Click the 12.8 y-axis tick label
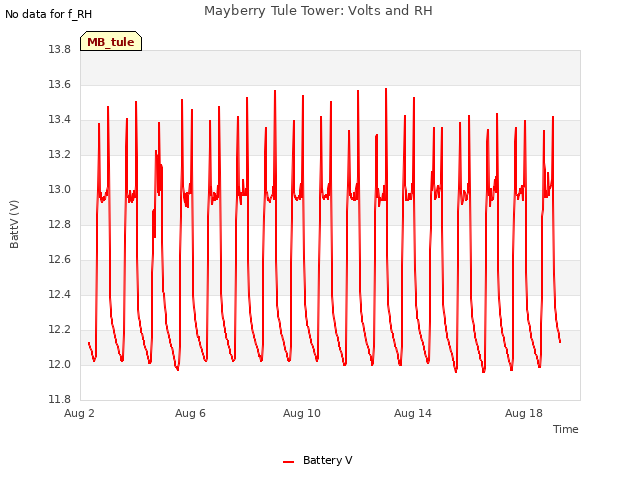 pos(59,224)
